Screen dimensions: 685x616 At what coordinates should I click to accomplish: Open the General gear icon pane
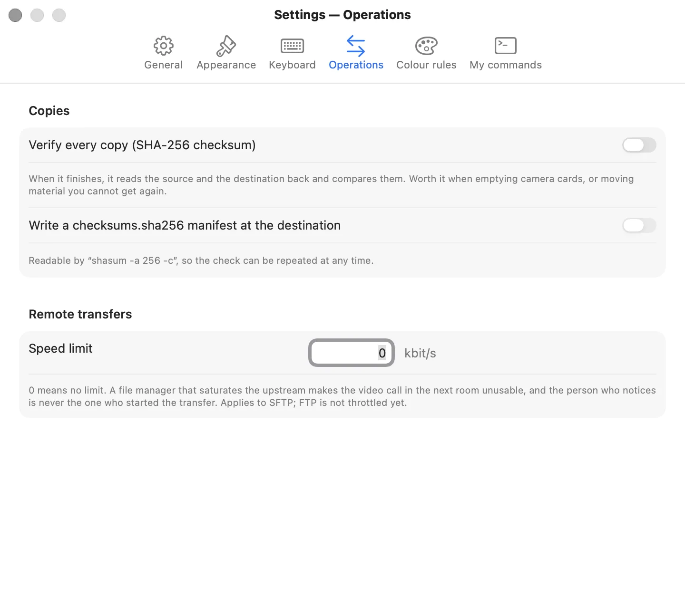tap(163, 46)
